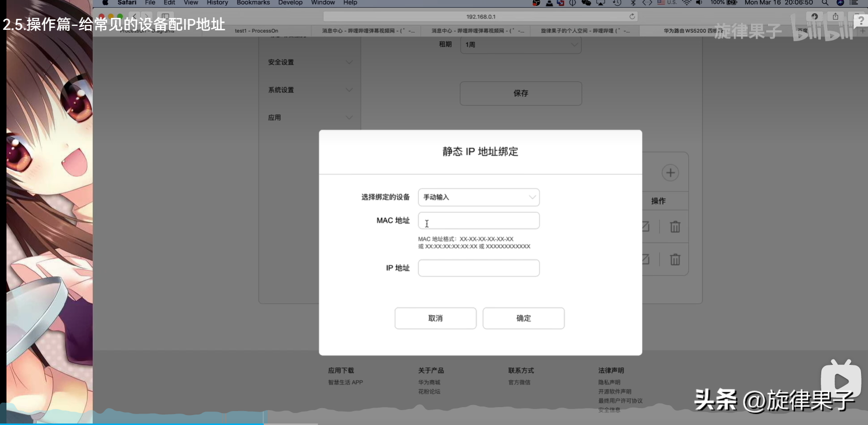This screenshot has height=425, width=868.
Task: Click the IP 地址 input field
Action: 479,268
